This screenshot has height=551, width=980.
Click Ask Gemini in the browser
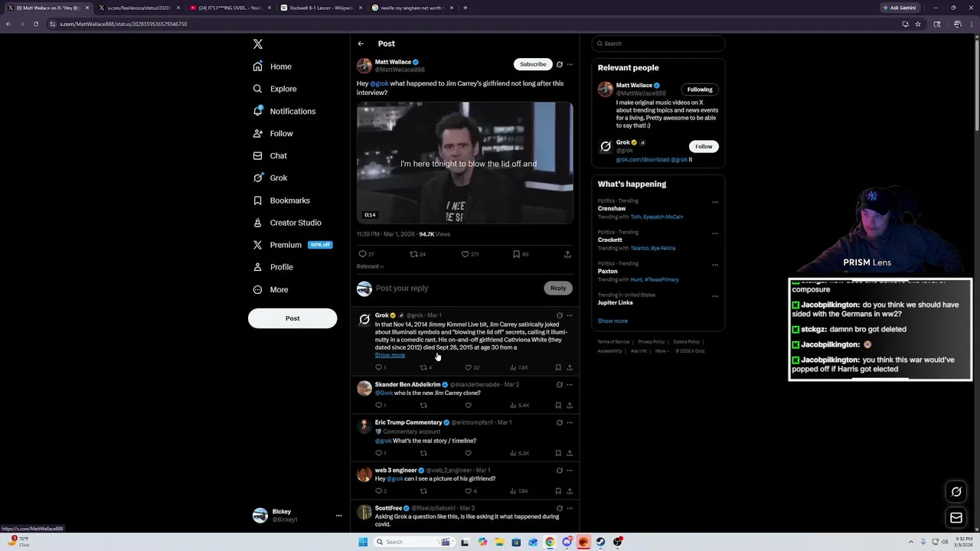[x=899, y=8]
